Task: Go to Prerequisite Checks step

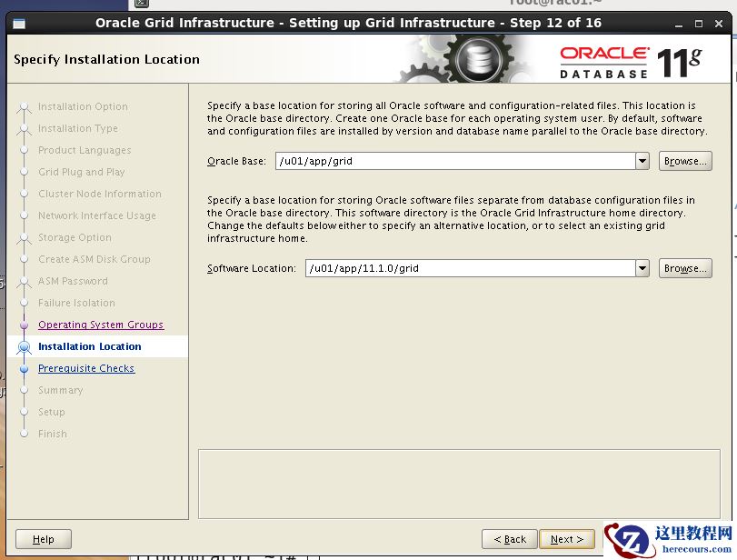Action: (86, 368)
